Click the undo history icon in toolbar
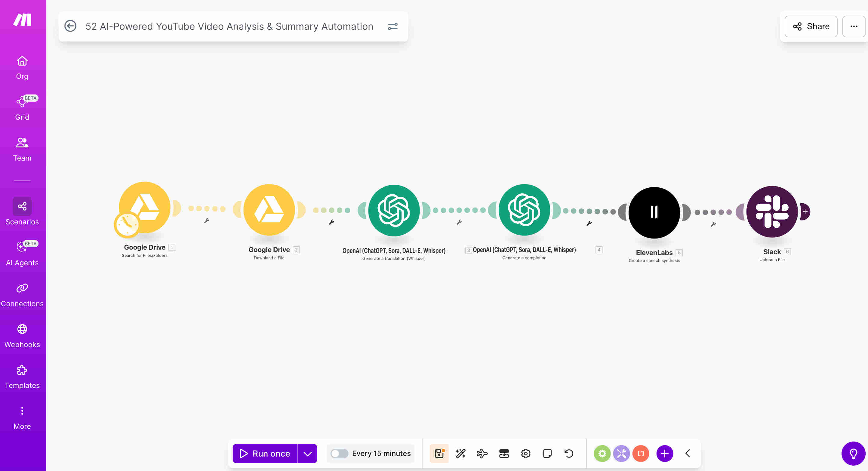Viewport: 868px width, 471px height. pyautogui.click(x=569, y=454)
